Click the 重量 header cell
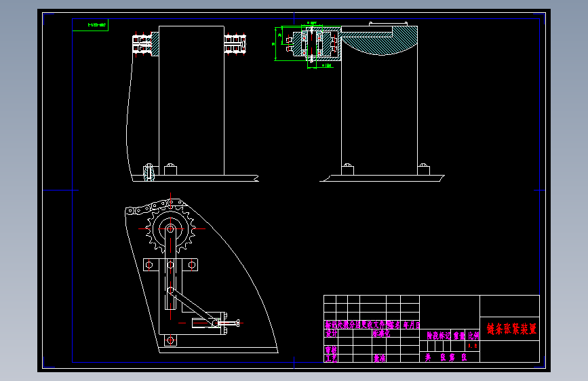This screenshot has width=588, height=381. click(x=459, y=336)
